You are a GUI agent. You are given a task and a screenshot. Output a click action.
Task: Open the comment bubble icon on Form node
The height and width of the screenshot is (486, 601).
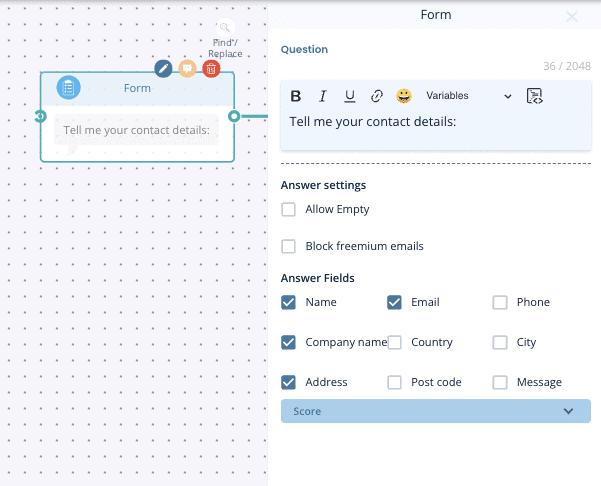(187, 69)
